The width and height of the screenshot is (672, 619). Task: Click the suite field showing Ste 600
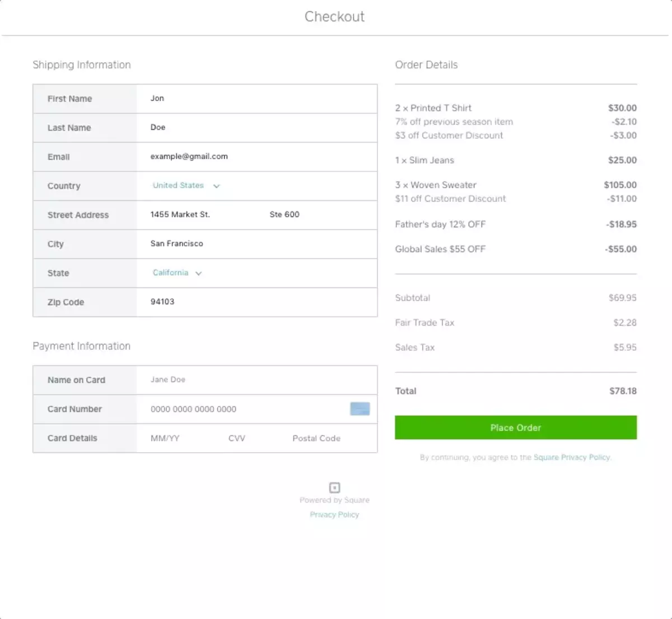(x=314, y=215)
